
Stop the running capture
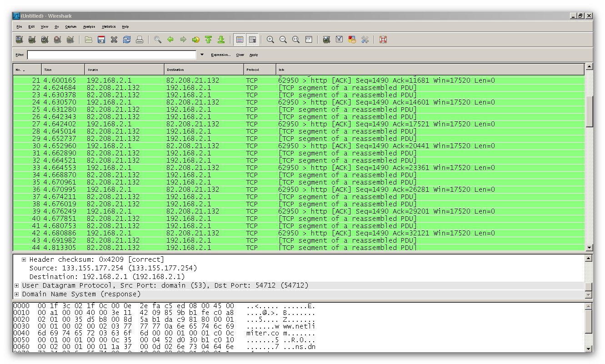57,40
